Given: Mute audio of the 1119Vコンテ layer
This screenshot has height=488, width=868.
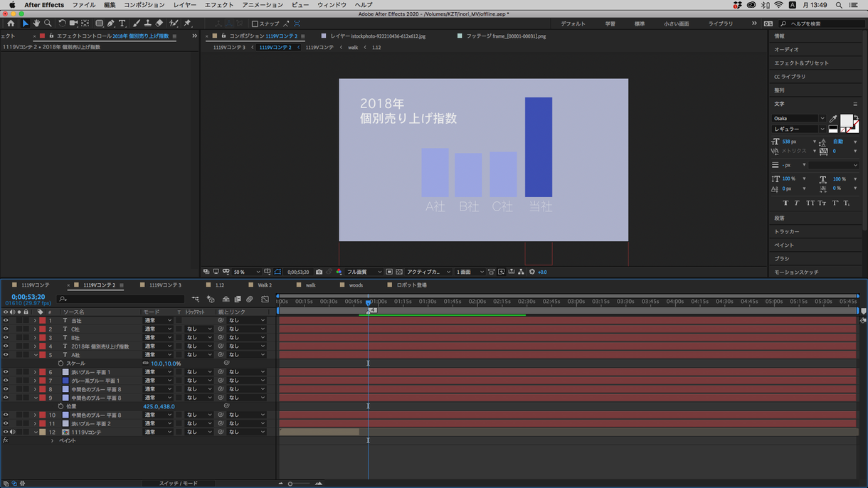Looking at the screenshot, I should click(12, 432).
